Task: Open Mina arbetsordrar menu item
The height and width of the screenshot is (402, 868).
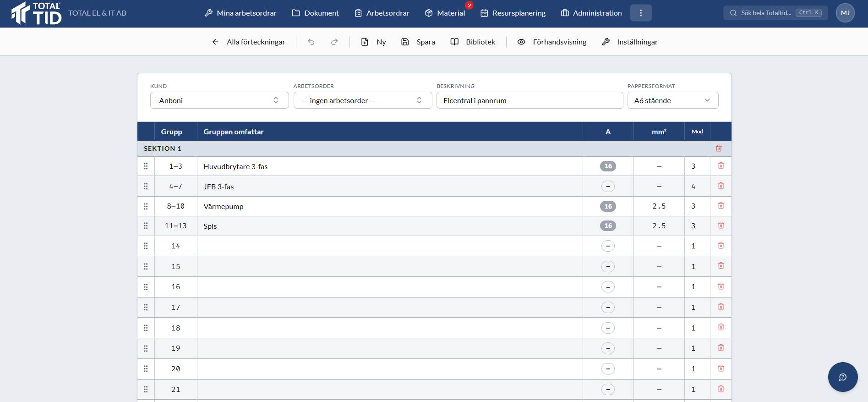Action: coord(240,13)
